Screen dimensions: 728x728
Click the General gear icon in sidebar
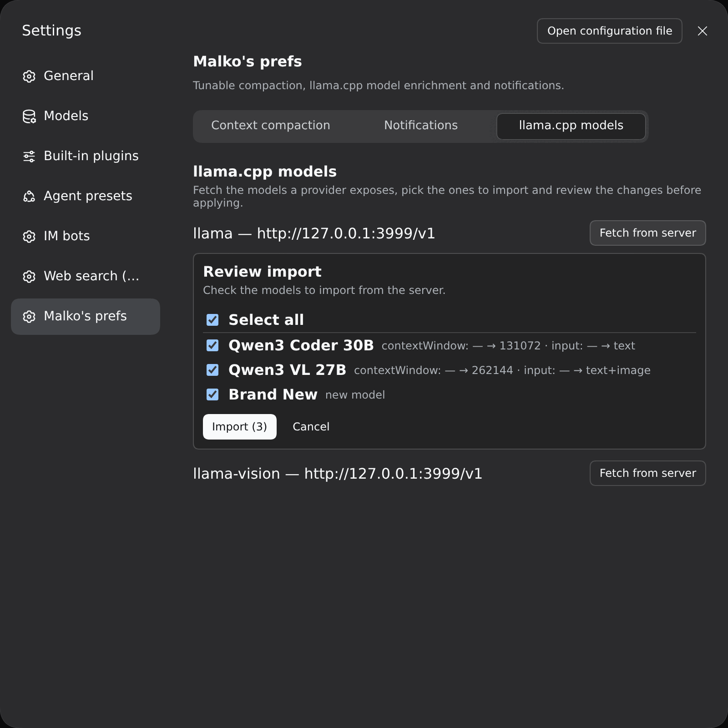click(x=29, y=76)
